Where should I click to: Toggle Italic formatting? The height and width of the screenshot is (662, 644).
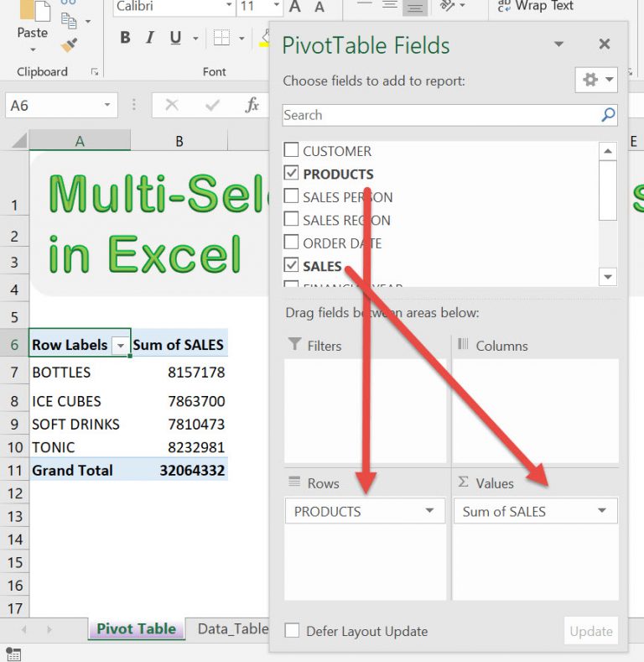point(150,38)
